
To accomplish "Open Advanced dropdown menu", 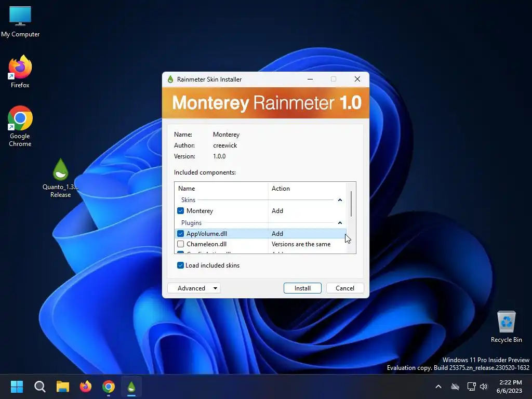I will (x=194, y=288).
